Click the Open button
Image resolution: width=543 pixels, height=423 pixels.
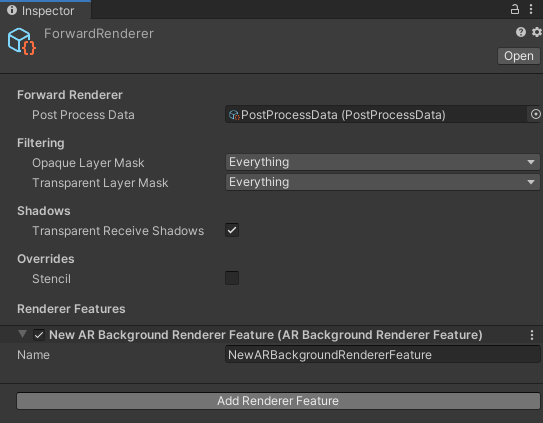[x=518, y=56]
